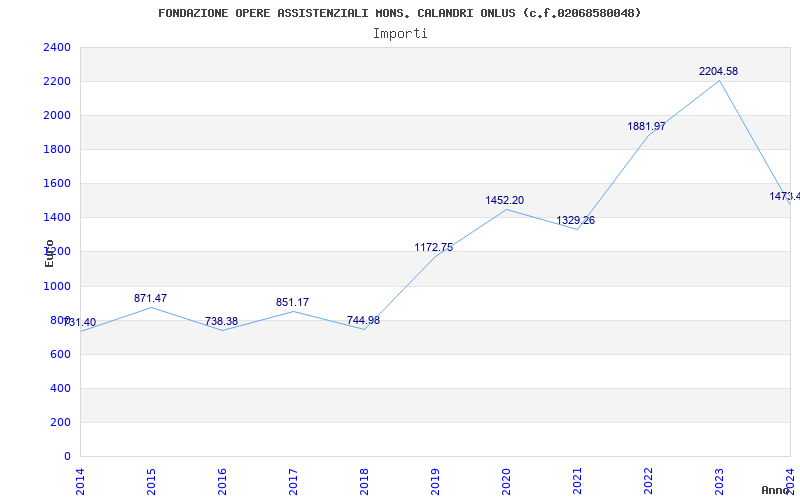
Task: Click the x-axis year 2021
Action: point(577,482)
